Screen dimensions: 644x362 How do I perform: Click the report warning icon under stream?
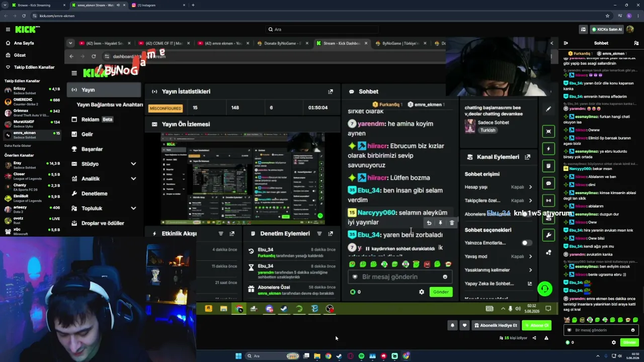click(546, 338)
